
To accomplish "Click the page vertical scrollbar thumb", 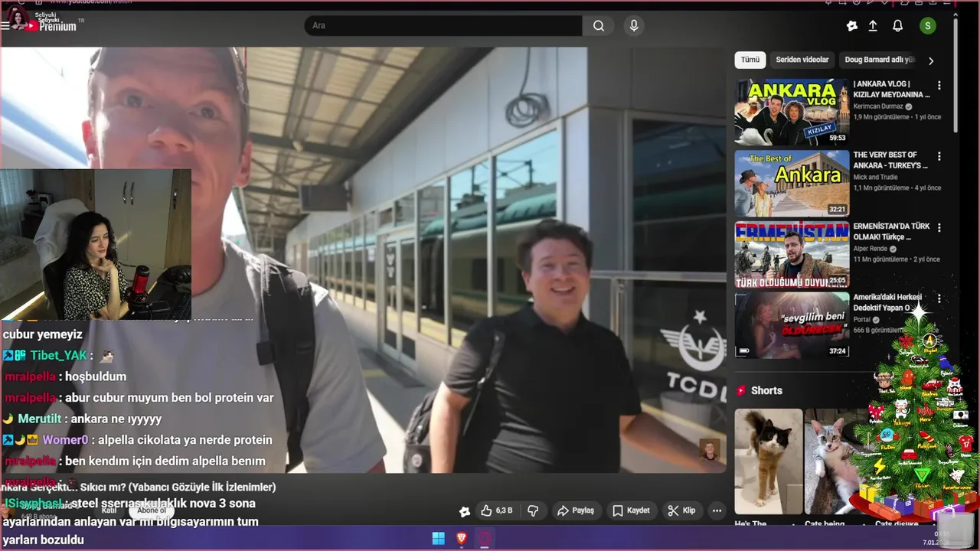I will coord(955,74).
